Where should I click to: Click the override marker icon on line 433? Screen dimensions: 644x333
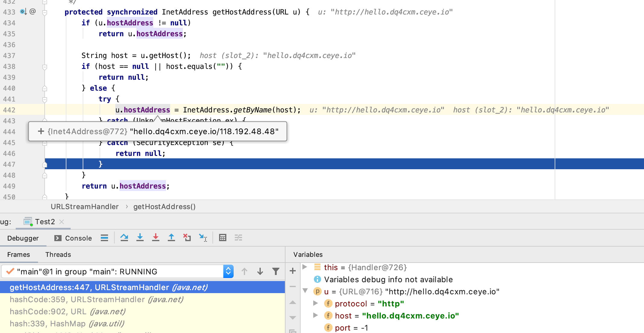[23, 12]
